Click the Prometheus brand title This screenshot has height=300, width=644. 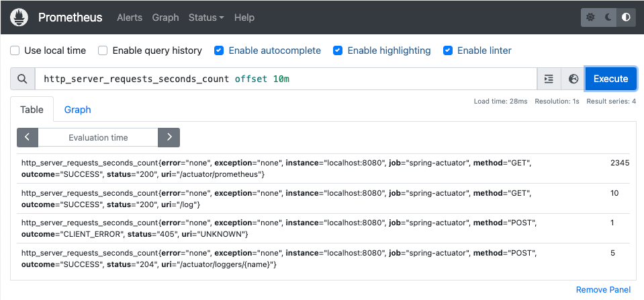pos(71,17)
